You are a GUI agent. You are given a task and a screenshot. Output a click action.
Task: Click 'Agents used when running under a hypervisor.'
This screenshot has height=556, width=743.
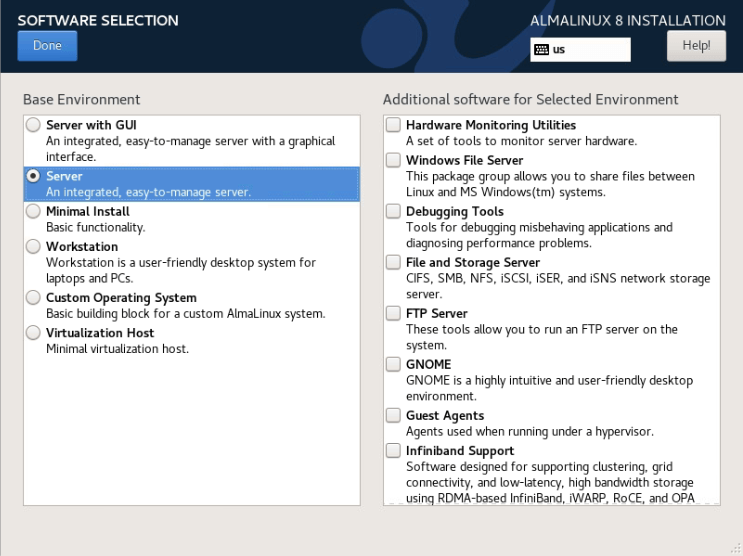530,431
